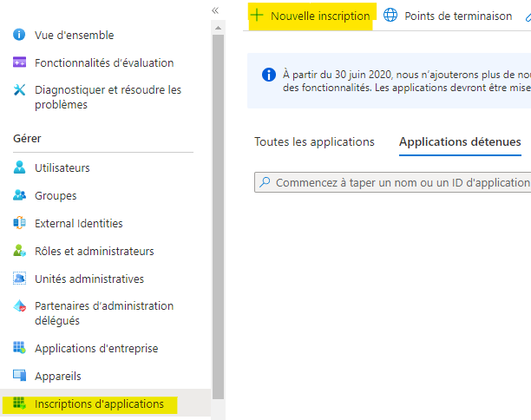Viewport: 531px width, 420px height.
Task: Click the application name search field
Action: pyautogui.click(x=399, y=183)
